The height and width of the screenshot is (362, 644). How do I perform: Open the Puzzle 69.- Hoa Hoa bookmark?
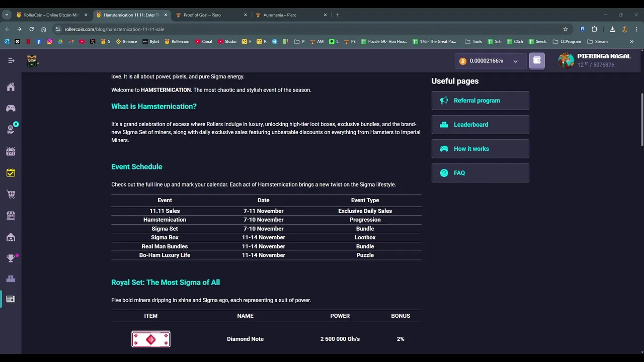point(383,42)
